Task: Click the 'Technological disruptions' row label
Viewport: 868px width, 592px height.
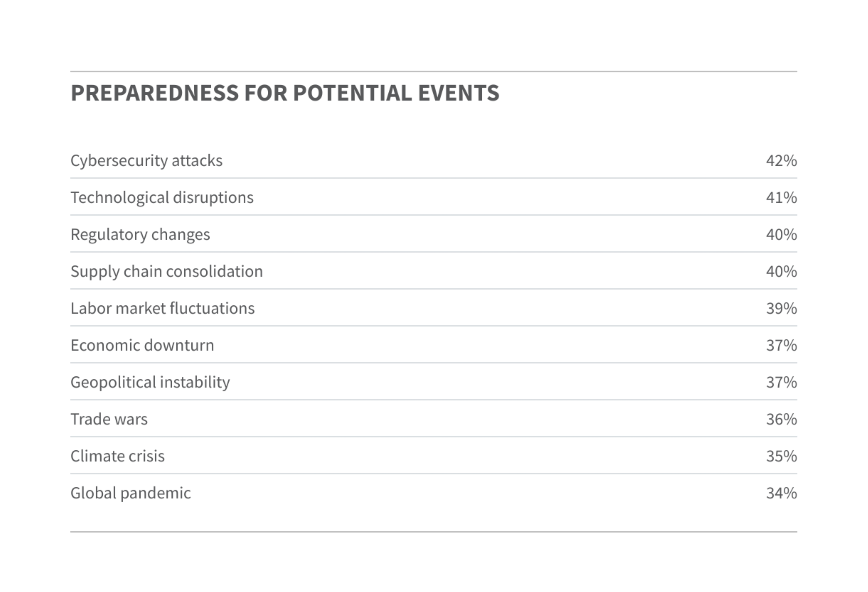Action: [162, 198]
